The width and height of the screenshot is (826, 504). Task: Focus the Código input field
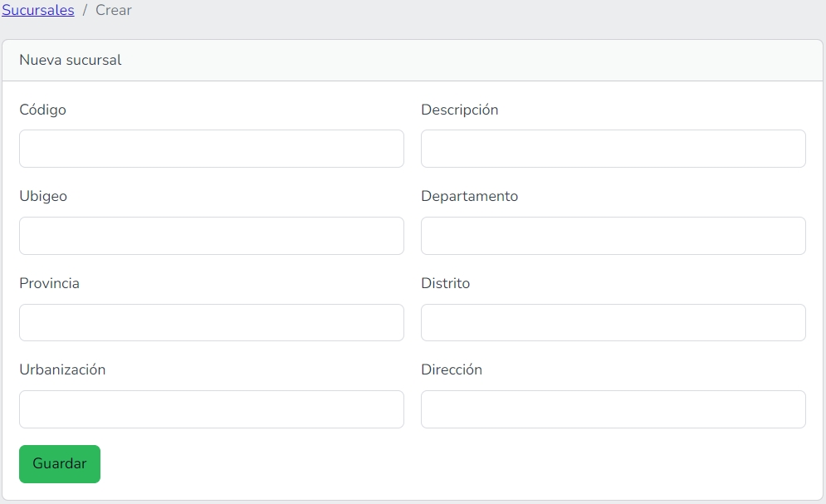(x=212, y=149)
